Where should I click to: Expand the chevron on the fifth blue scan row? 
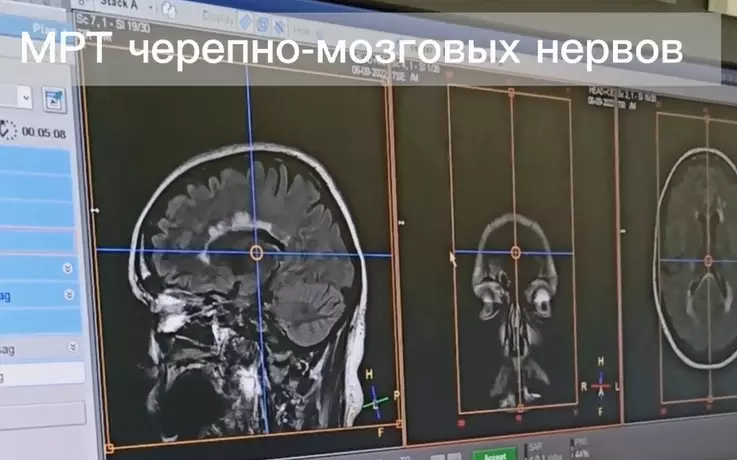click(x=67, y=268)
